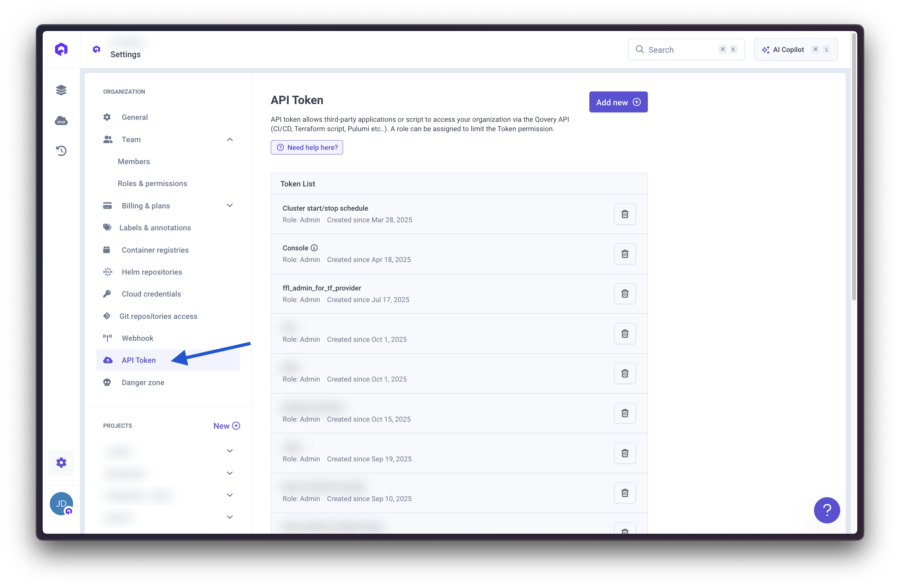
Task: Click the Webhook icon in sidebar
Action: tap(107, 338)
